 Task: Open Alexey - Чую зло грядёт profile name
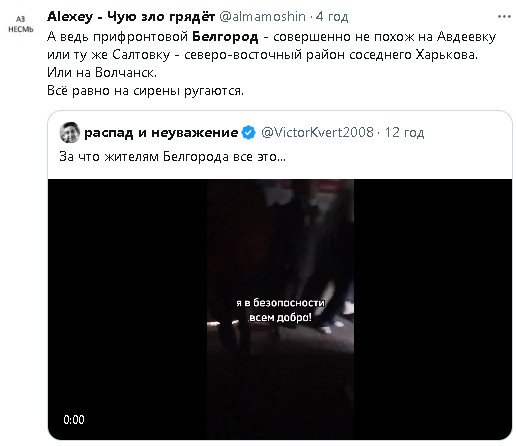[131, 16]
